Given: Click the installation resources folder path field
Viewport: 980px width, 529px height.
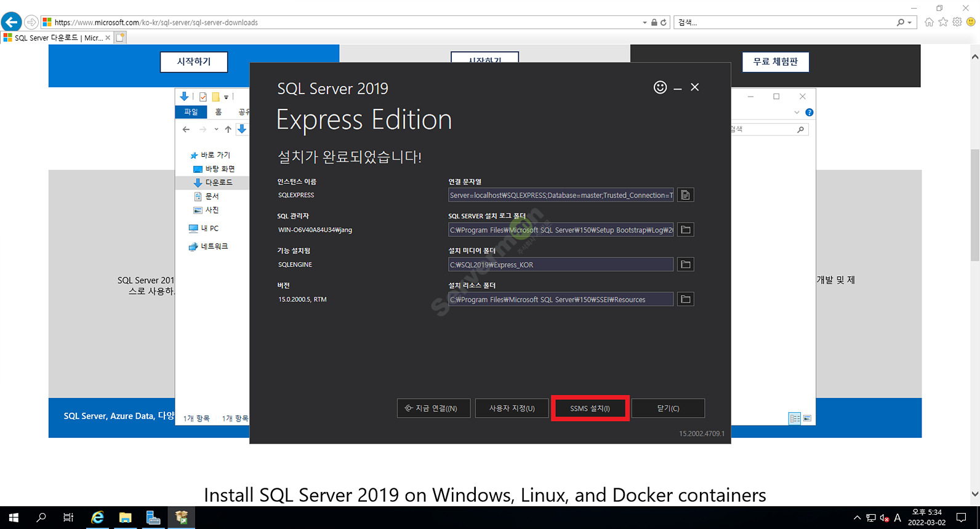Looking at the screenshot, I should pyautogui.click(x=561, y=299).
